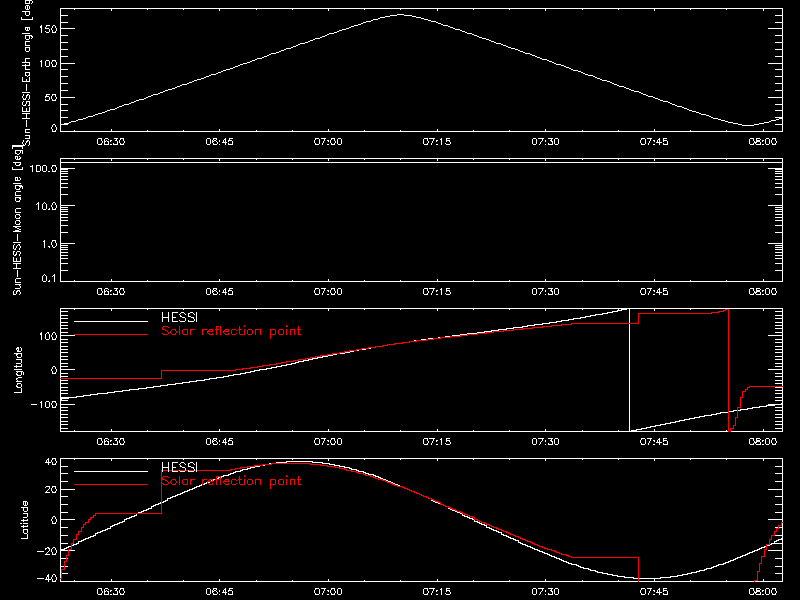Viewport: 800px width, 600px height.
Task: Click 06:30 time label of Latitude plot
Action: point(111,591)
